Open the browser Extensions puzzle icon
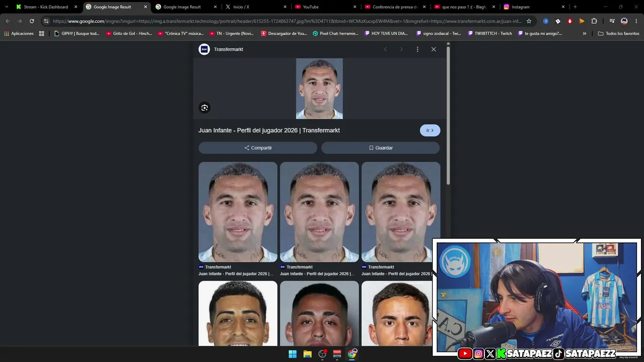Screen dimensions: 644x362 click(594, 21)
